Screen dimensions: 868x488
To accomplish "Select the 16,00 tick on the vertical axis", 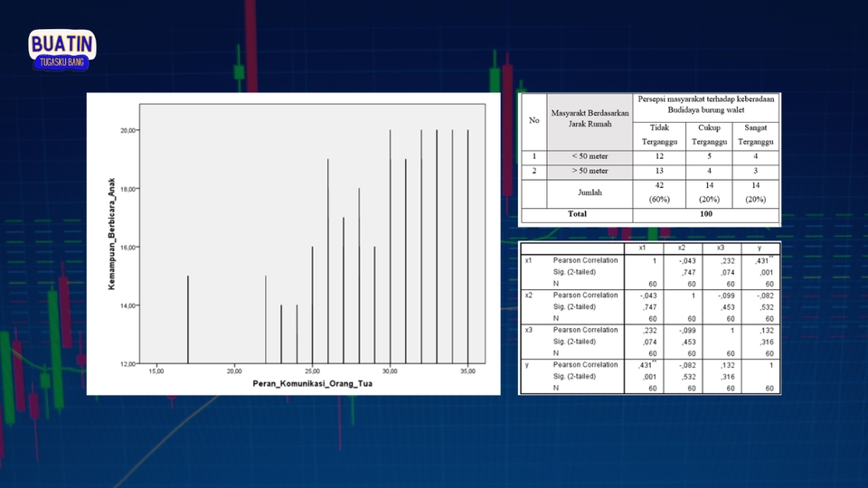I will 127,248.
